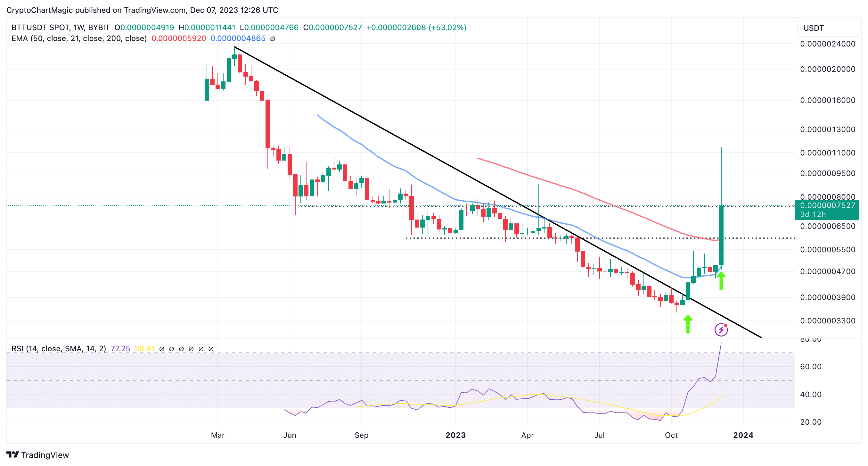The height and width of the screenshot is (466, 868).
Task: Click the yellow RSI SMA value 38.41
Action: point(144,348)
